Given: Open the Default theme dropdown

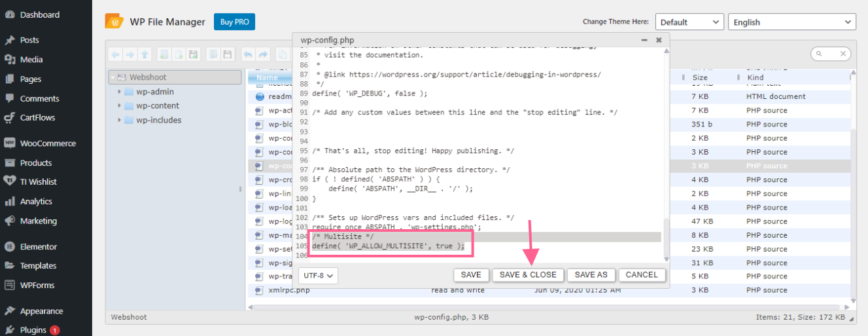Looking at the screenshot, I should [689, 22].
